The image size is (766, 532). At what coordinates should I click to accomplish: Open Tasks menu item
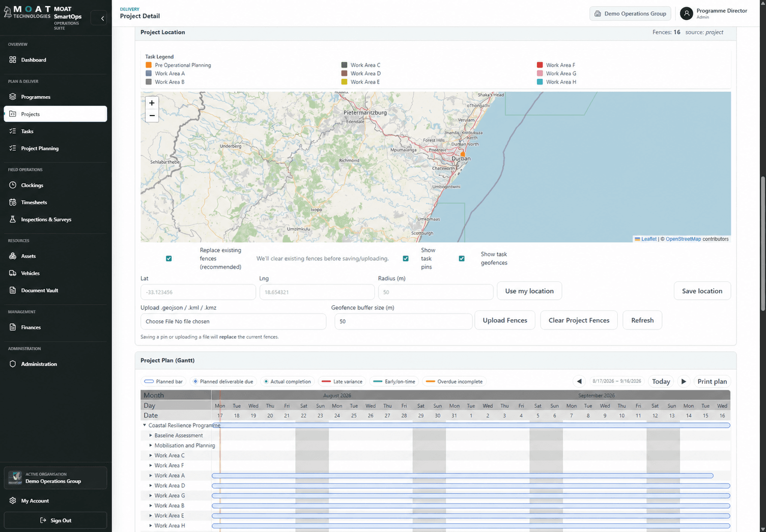pyautogui.click(x=55, y=131)
